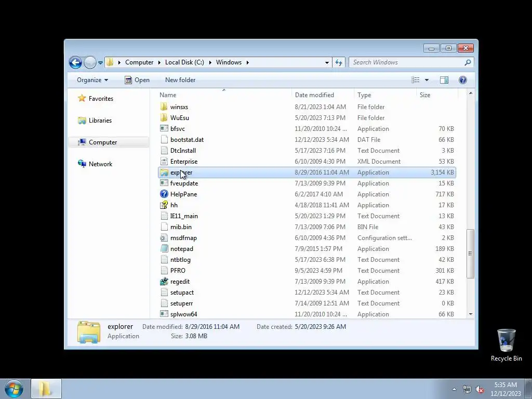Select the setupact text document
The width and height of the screenshot is (532, 399).
[x=182, y=292]
